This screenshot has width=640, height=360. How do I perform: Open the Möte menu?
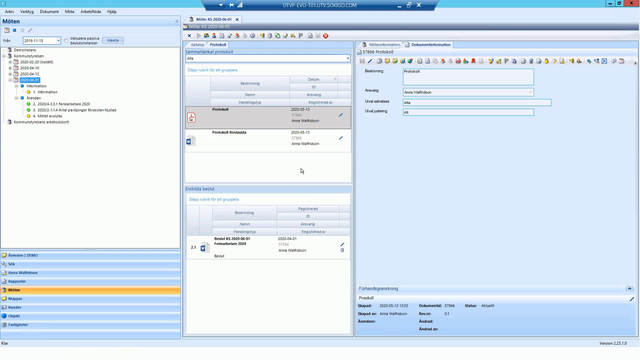click(69, 12)
